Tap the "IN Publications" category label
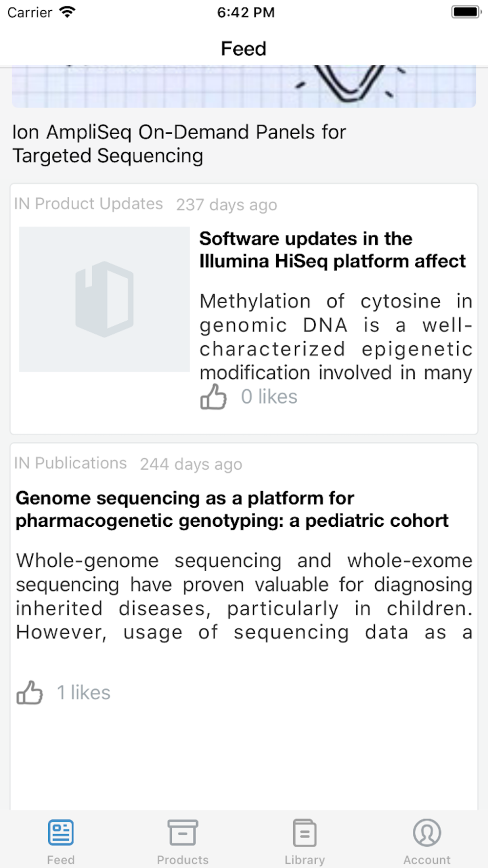Image resolution: width=488 pixels, height=868 pixels. click(x=70, y=463)
